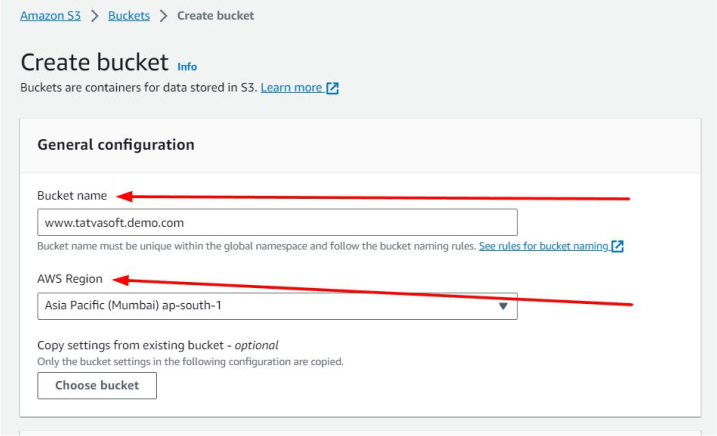Go to Buckets in the breadcrumb
The height and width of the screenshot is (436, 717).
click(129, 16)
